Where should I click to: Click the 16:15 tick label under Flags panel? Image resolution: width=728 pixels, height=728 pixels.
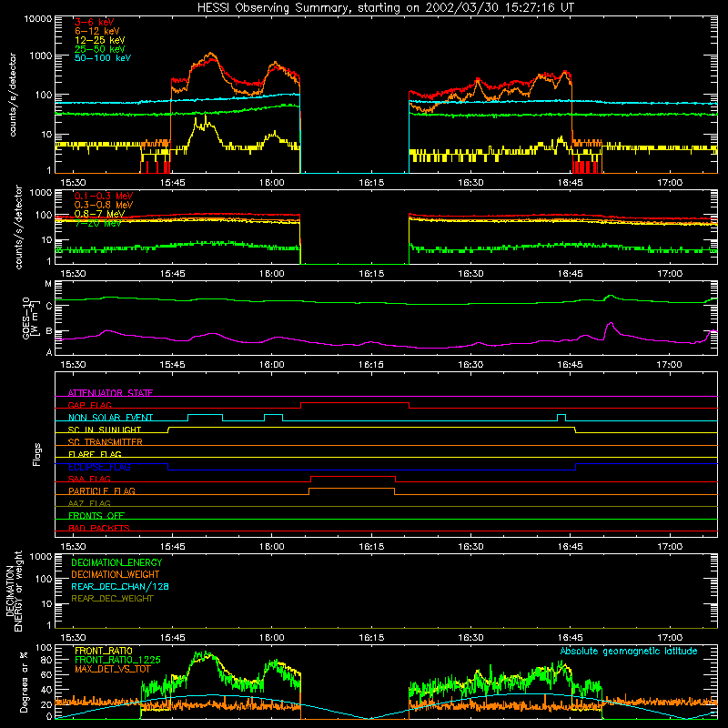(371, 547)
